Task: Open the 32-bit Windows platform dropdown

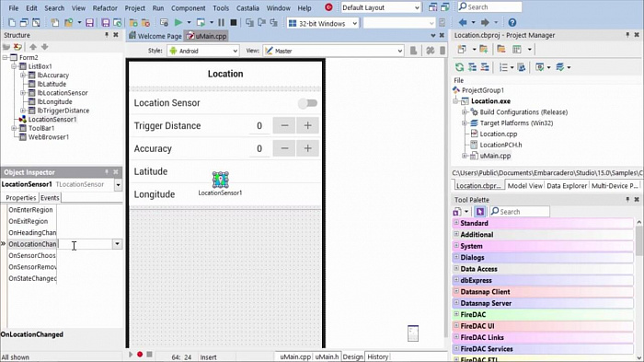Action: (323, 23)
